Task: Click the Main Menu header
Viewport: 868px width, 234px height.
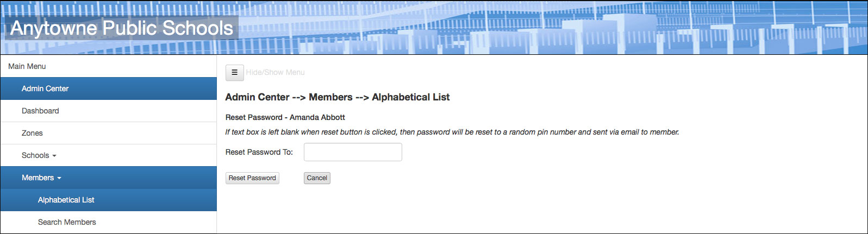Action: 27,66
